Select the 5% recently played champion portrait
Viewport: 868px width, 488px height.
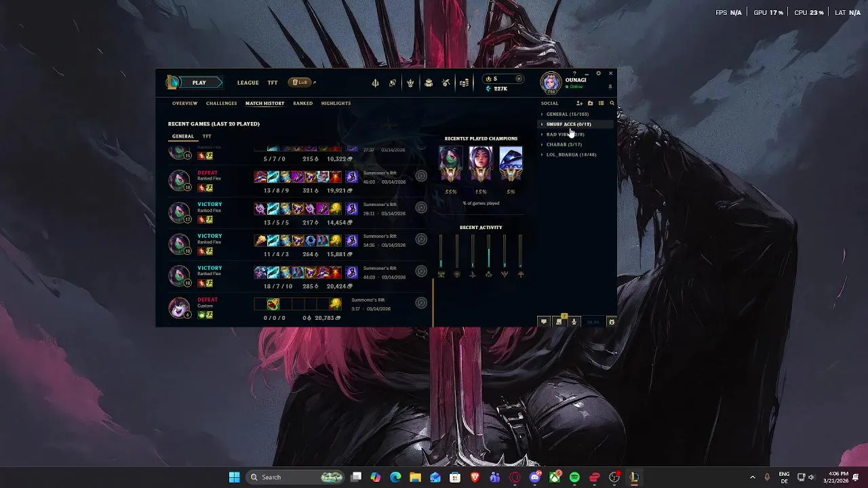click(x=511, y=164)
